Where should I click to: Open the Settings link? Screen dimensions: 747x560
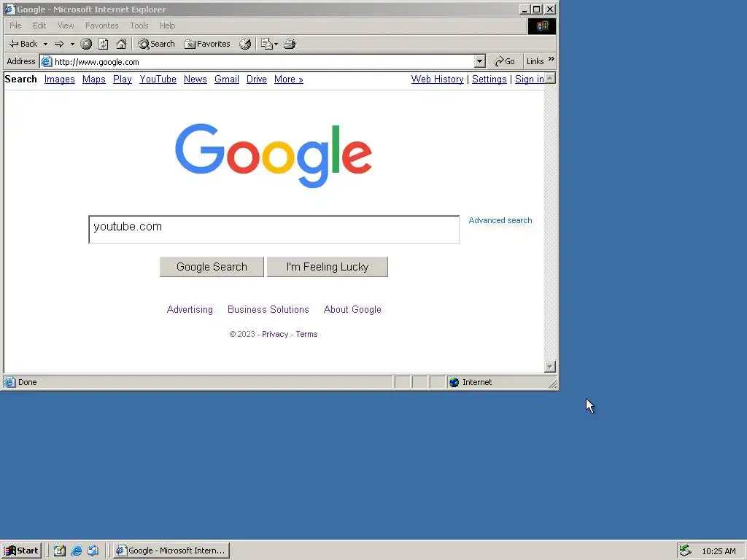click(489, 79)
